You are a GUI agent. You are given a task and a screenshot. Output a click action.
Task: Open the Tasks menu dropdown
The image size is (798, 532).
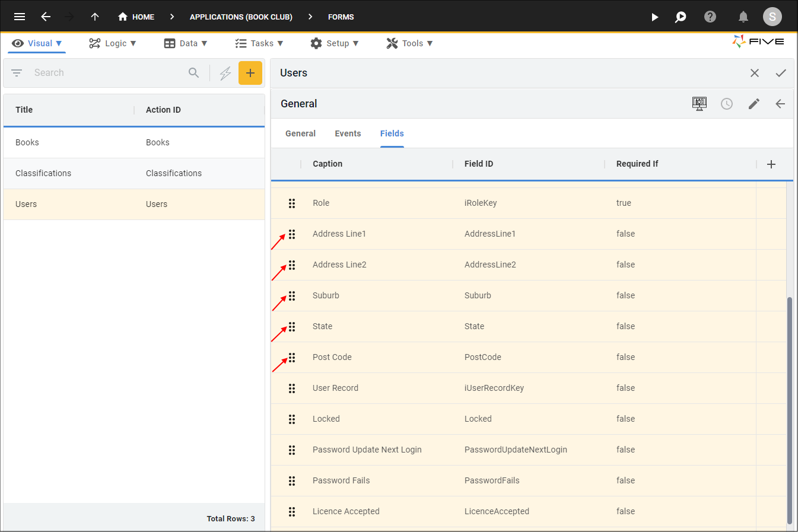259,43
